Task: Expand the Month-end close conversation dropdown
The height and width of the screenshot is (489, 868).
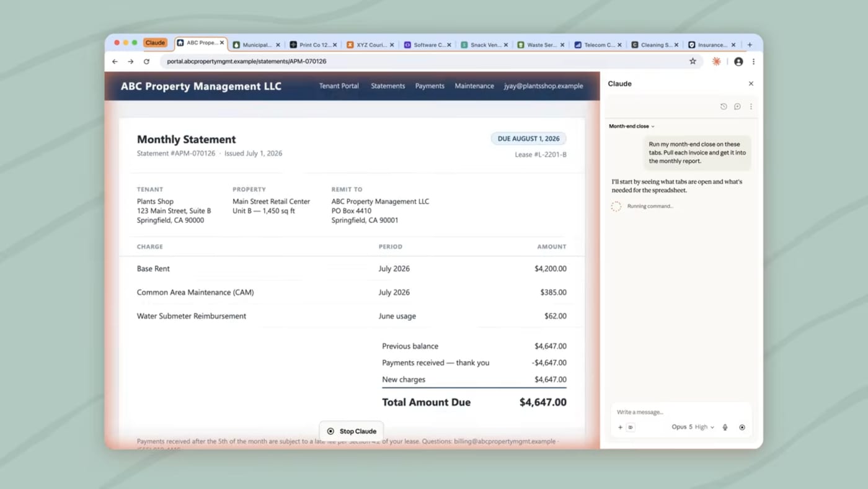Action: (x=632, y=126)
